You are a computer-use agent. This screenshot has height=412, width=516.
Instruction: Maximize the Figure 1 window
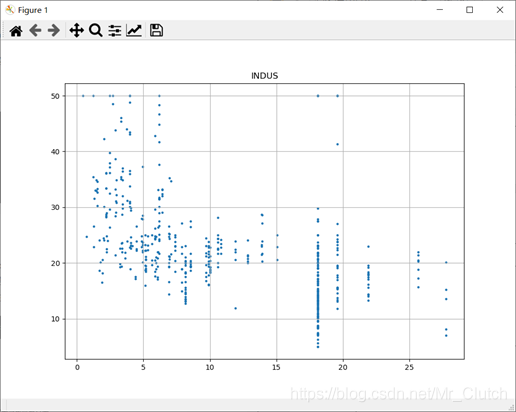pyautogui.click(x=469, y=10)
